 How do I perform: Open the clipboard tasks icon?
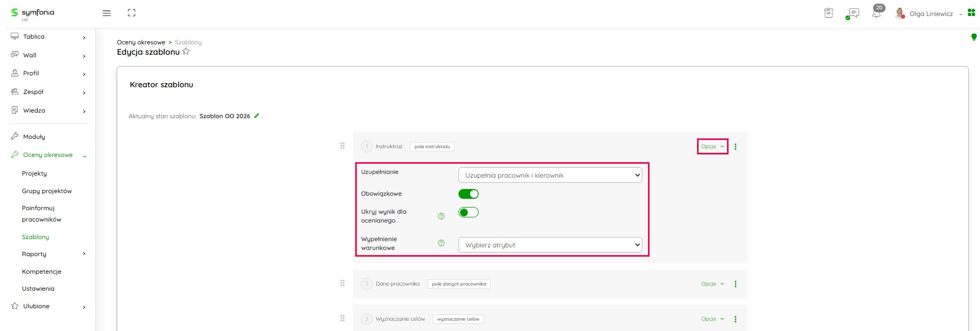tap(828, 13)
